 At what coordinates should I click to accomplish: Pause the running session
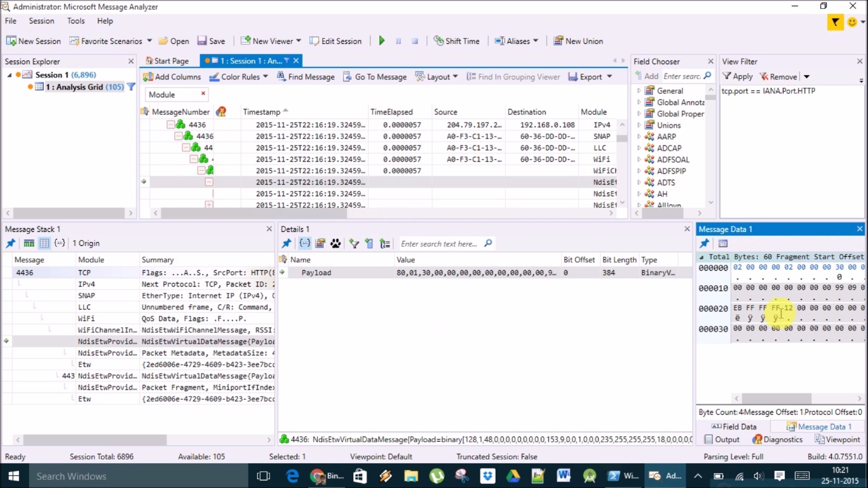pyautogui.click(x=398, y=41)
